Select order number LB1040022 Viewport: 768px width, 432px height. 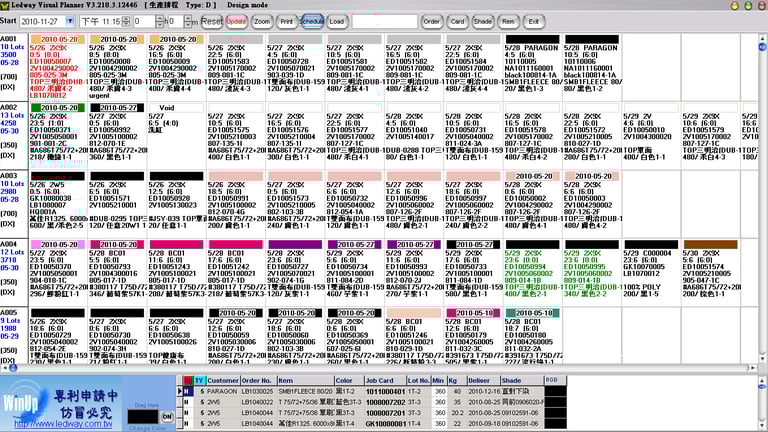pyautogui.click(x=258, y=402)
